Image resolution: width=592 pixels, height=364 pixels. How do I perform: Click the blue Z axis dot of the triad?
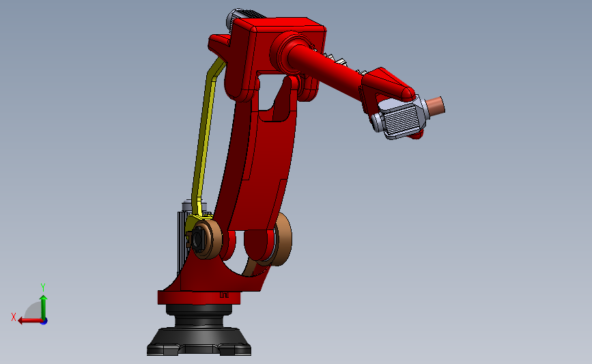[x=44, y=322]
